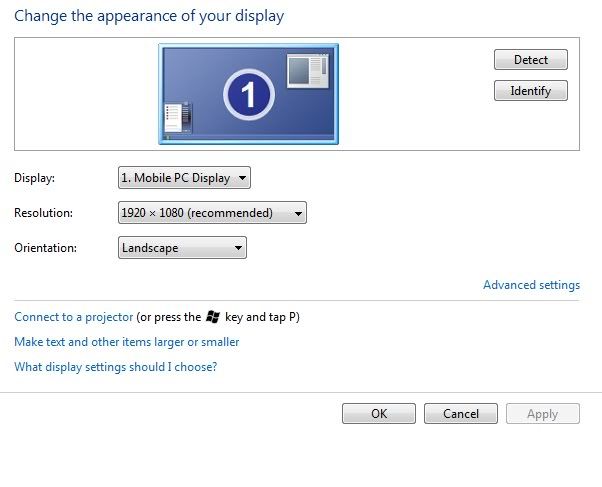
Task: Open the Orientation dropdown set to Landscape
Action: (182, 248)
